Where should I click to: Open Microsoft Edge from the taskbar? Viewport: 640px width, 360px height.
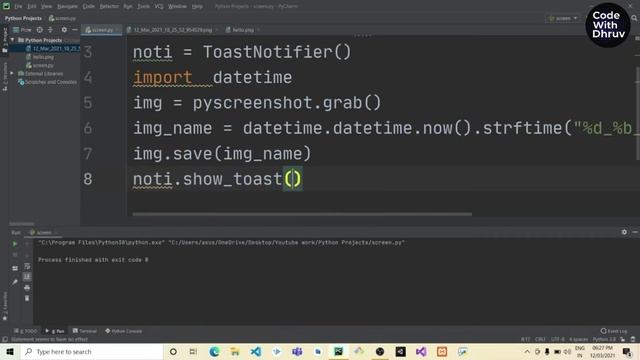(x=214, y=352)
